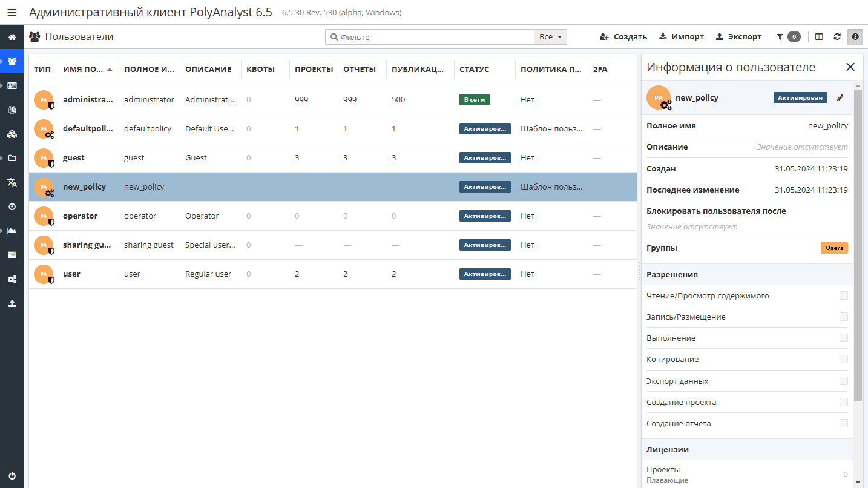Toggle the info panel icon
The width and height of the screenshot is (868, 488).
[x=855, y=37]
